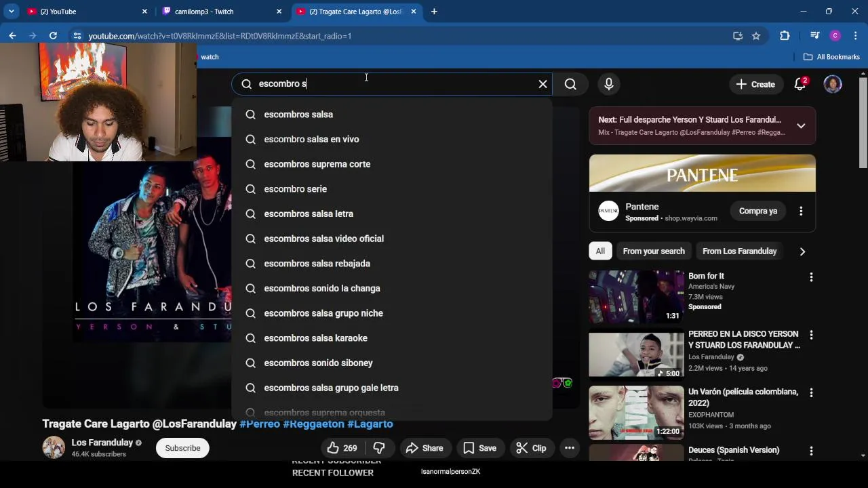The height and width of the screenshot is (488, 868).
Task: Choose suggestion "escombros salsa karaoke"
Action: (x=392, y=338)
